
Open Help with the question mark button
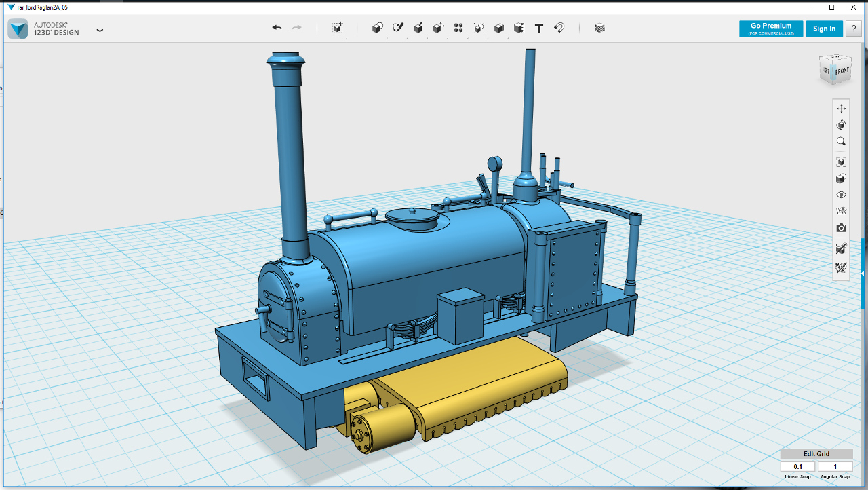pyautogui.click(x=854, y=29)
